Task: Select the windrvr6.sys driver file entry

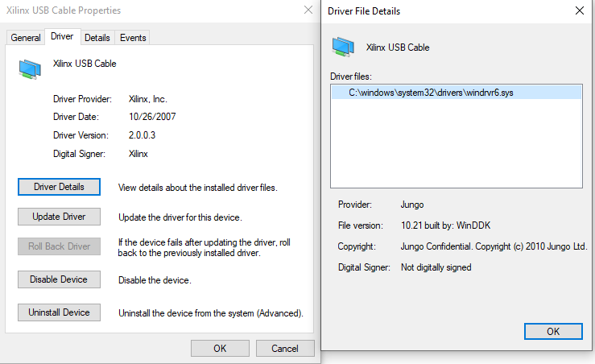Action: [x=431, y=93]
